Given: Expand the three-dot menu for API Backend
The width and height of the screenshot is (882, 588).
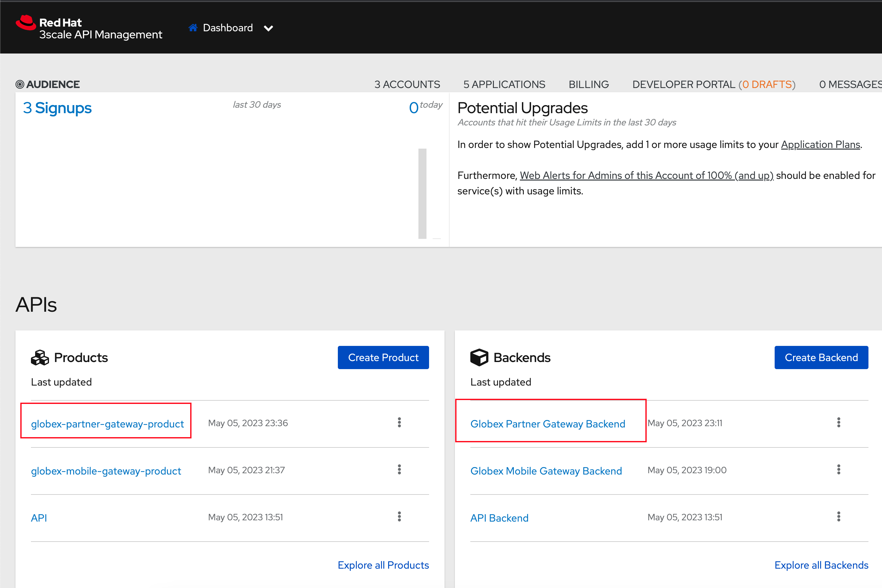Looking at the screenshot, I should [x=841, y=517].
